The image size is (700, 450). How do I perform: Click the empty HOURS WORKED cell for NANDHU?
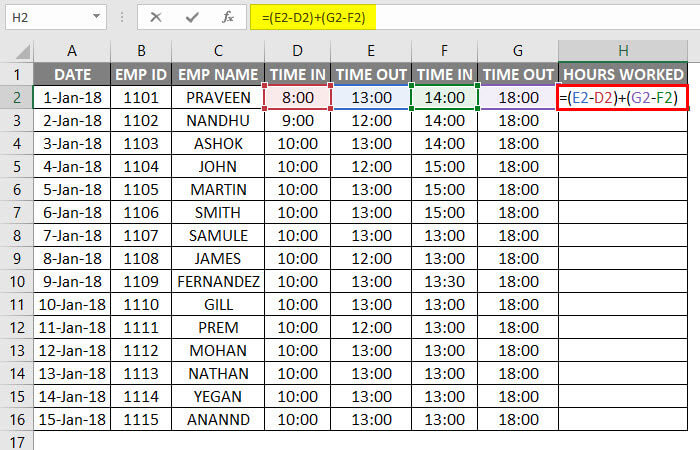[623, 121]
